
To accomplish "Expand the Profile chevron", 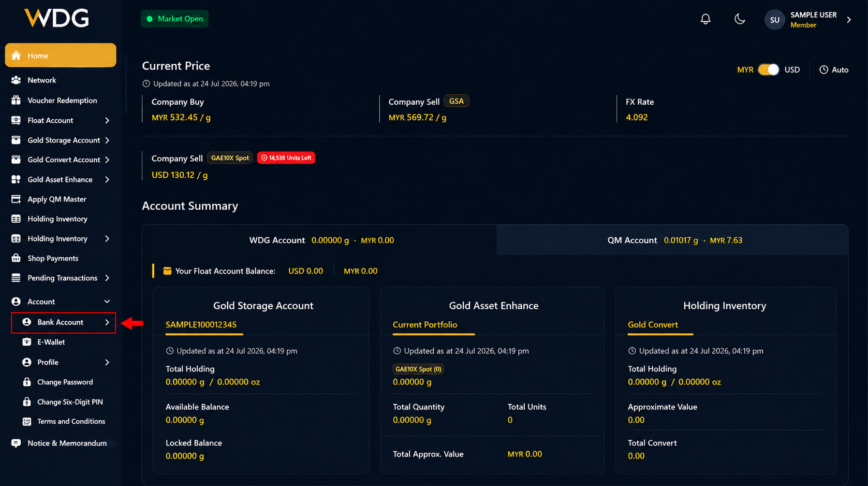I will point(107,362).
